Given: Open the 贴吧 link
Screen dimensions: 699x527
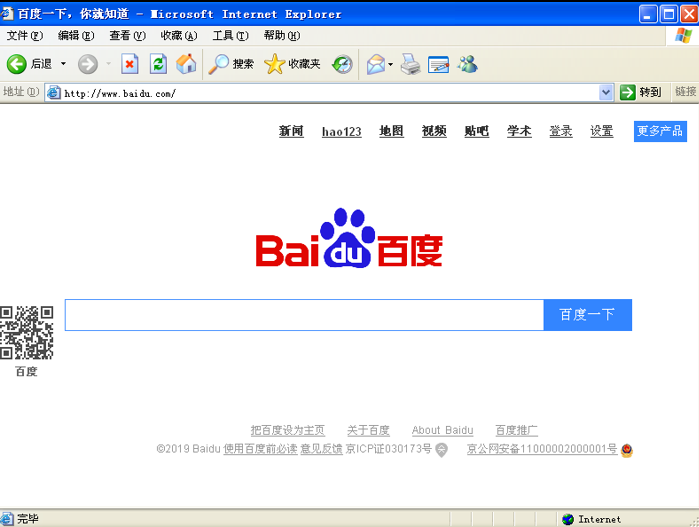Looking at the screenshot, I should [477, 132].
